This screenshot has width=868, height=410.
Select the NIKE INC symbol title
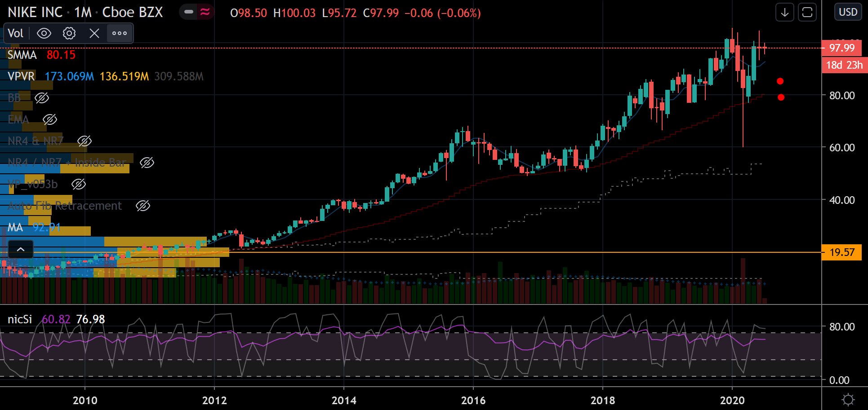pyautogui.click(x=35, y=12)
